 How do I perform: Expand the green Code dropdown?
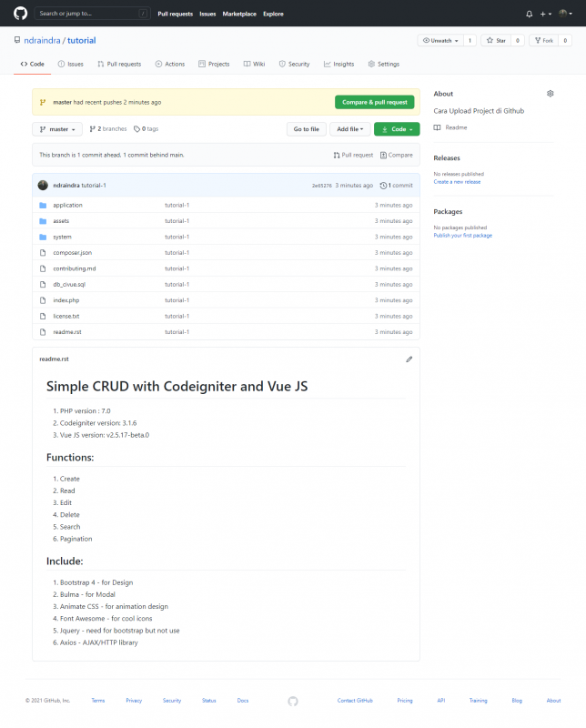pos(396,129)
